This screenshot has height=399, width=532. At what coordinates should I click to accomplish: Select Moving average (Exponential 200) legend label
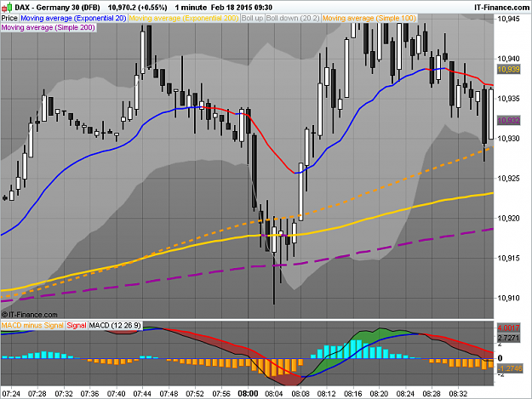(184, 19)
